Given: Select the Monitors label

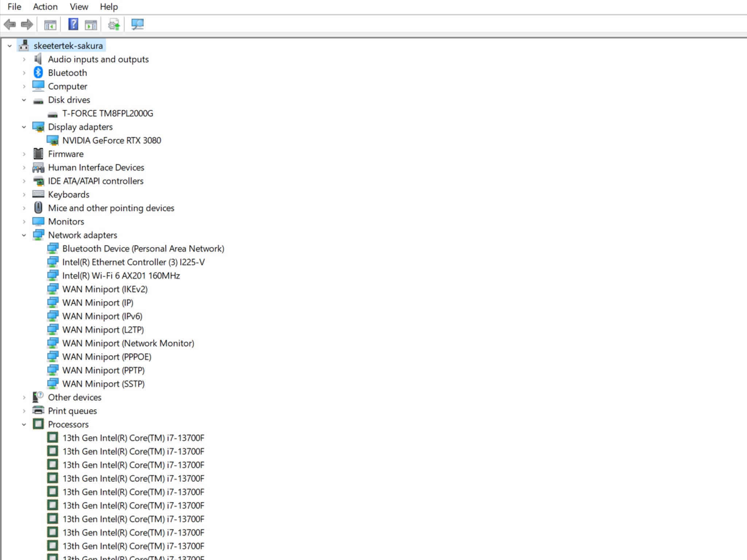Looking at the screenshot, I should pos(66,221).
